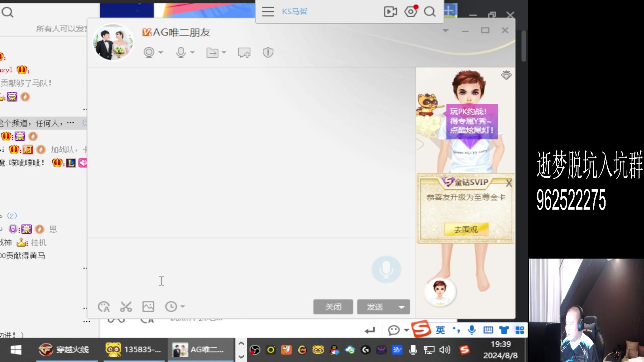This screenshot has height=362, width=644.
Task: Click the 玩PK约战 promo banner
Action: click(x=471, y=122)
